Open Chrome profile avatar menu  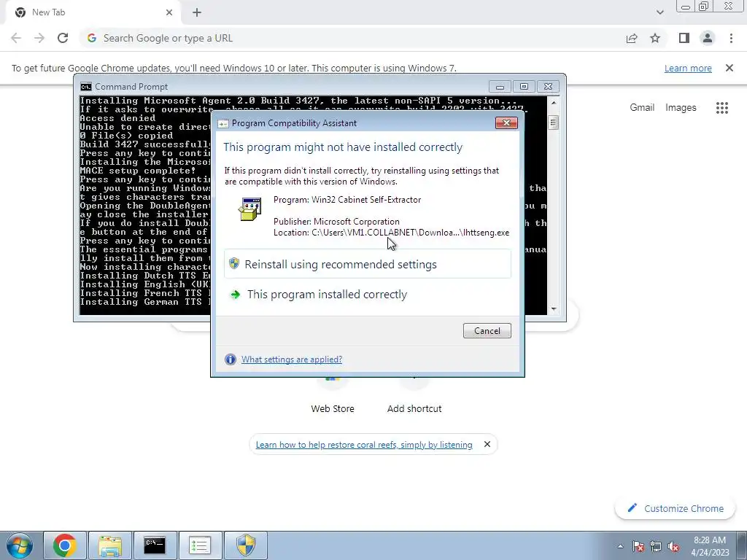(708, 38)
